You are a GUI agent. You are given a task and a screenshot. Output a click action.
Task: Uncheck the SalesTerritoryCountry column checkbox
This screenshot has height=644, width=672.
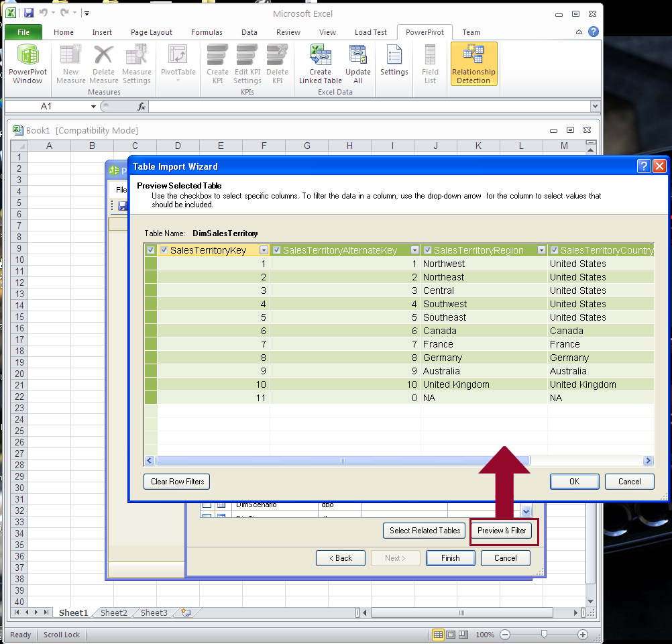click(x=554, y=250)
